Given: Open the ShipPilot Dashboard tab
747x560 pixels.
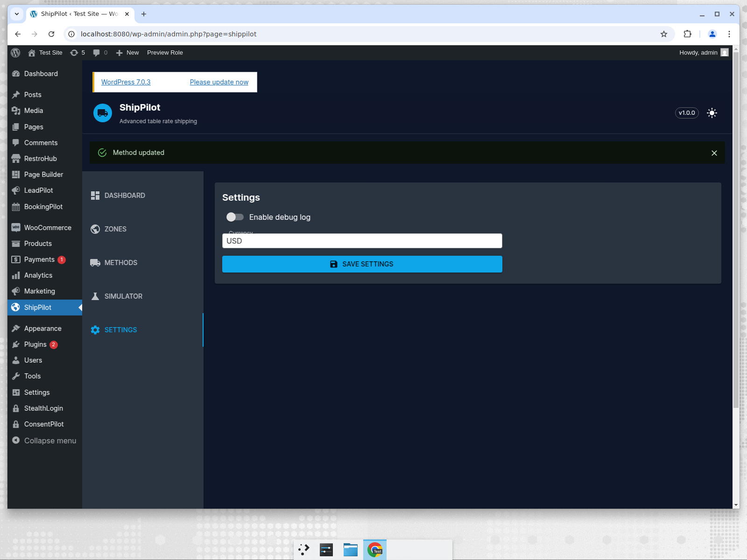Looking at the screenshot, I should 143,196.
